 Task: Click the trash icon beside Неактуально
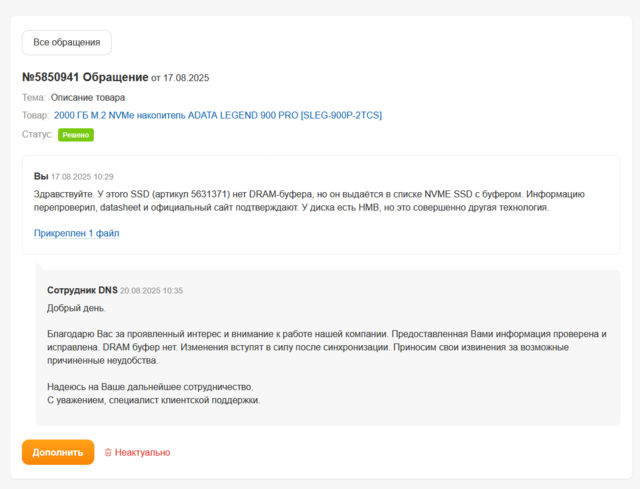click(108, 453)
